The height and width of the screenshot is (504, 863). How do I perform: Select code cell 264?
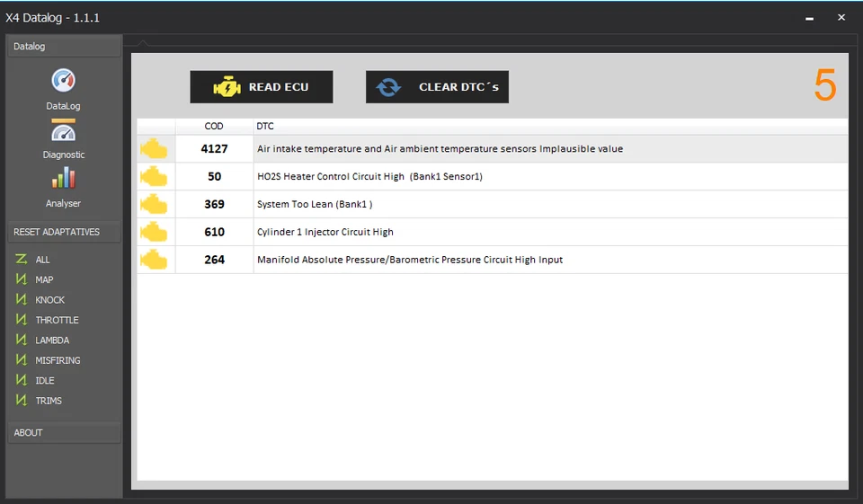[214, 260]
